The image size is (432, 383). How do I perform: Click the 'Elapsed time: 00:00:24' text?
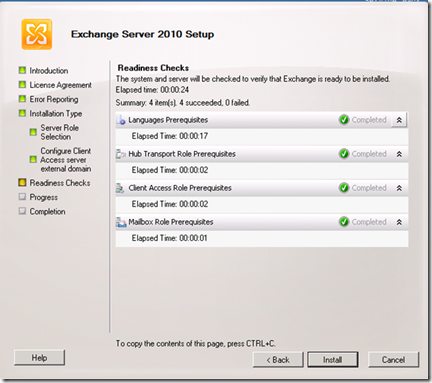coord(152,90)
